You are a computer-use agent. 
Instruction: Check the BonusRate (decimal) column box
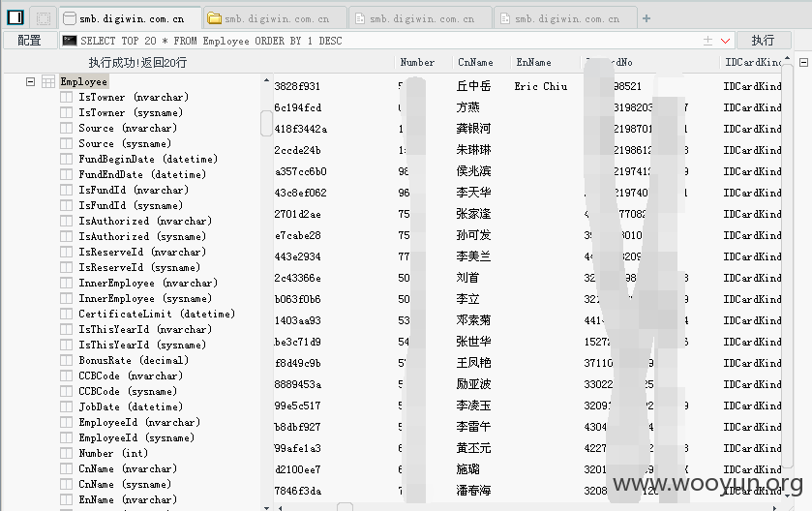66,360
